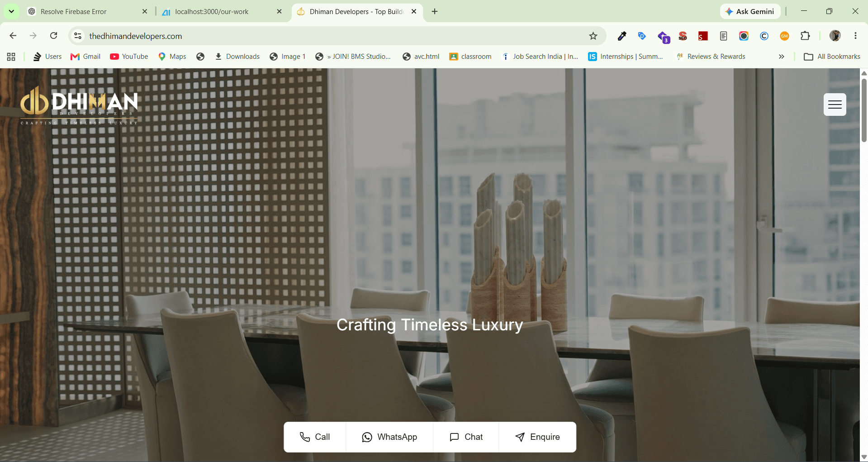This screenshot has height=462, width=868.
Task: Close the Resolve Firebase Error tab
Action: point(145,12)
